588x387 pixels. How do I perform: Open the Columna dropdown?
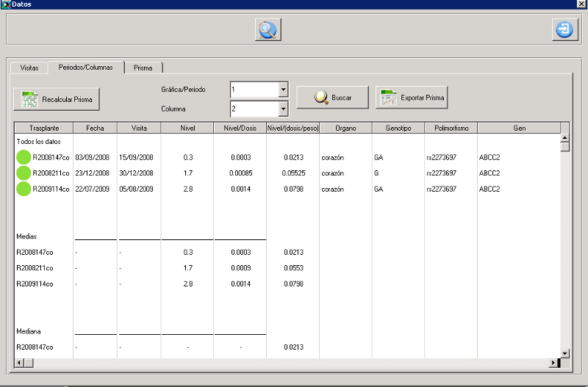point(283,109)
